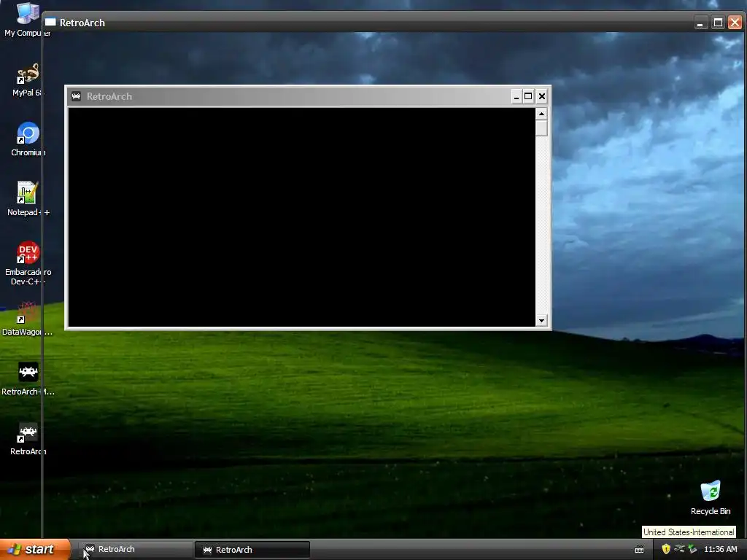Minimize the inner RetroArch console window

coord(516,97)
